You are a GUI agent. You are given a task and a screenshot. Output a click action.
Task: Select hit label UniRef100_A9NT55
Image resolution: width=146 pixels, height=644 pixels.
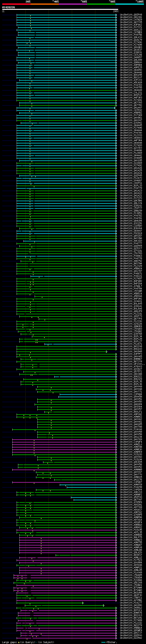[131, 542]
